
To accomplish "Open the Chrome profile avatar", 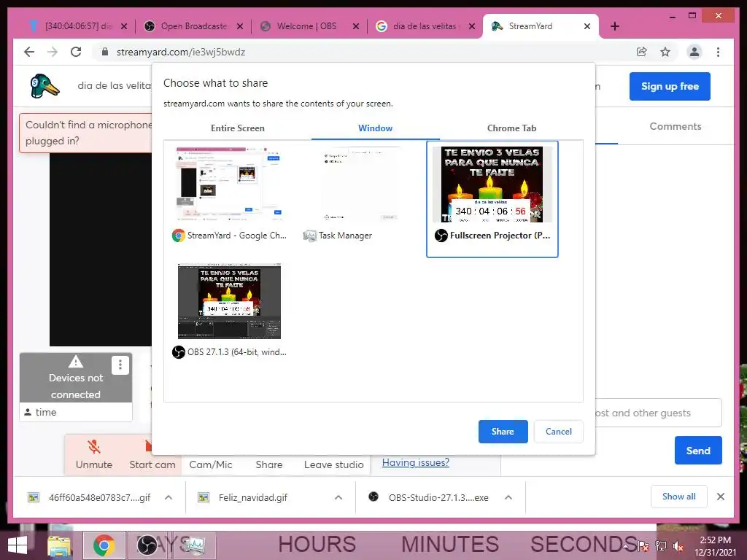I will pos(694,52).
